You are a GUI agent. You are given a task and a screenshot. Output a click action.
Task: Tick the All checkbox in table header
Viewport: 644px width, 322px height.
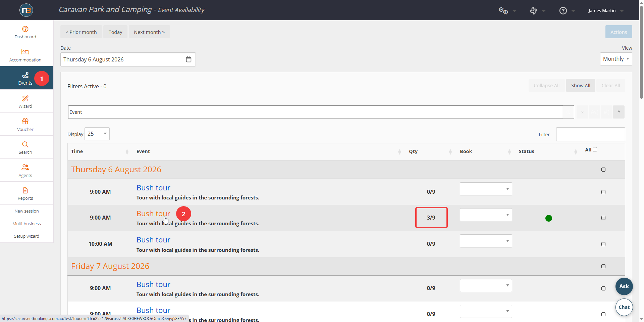(x=595, y=149)
